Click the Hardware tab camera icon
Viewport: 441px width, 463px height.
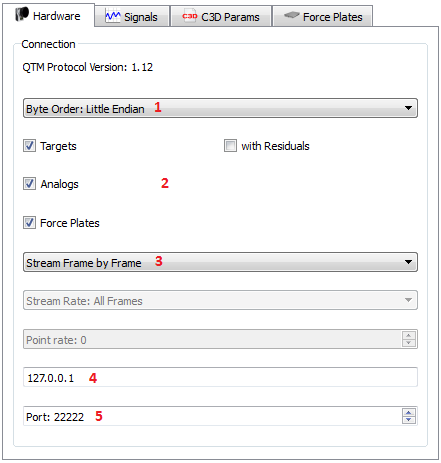(x=22, y=14)
